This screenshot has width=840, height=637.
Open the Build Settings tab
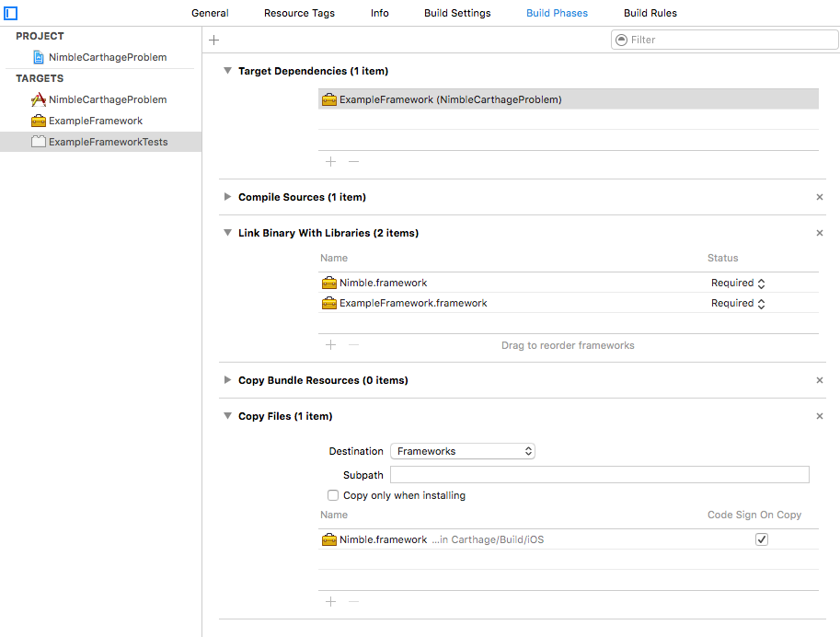pos(457,13)
